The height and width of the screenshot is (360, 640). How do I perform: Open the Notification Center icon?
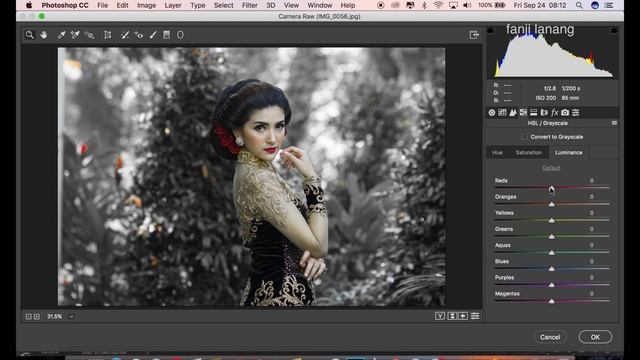609,5
